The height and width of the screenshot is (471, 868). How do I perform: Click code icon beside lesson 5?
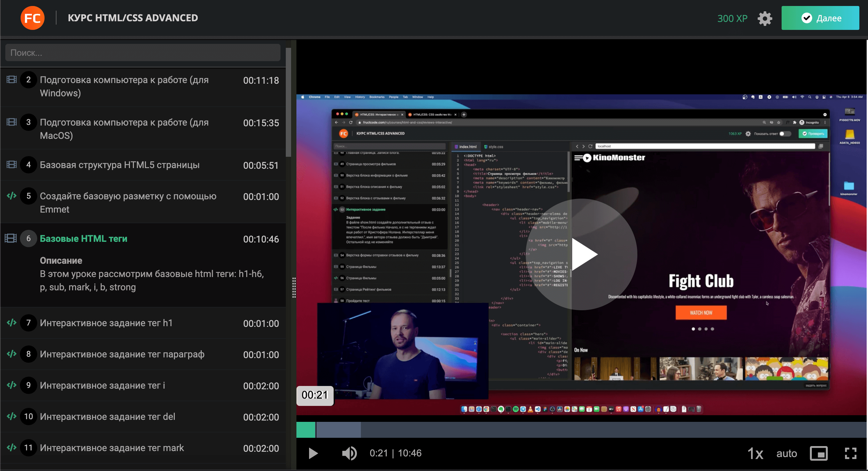tap(11, 196)
